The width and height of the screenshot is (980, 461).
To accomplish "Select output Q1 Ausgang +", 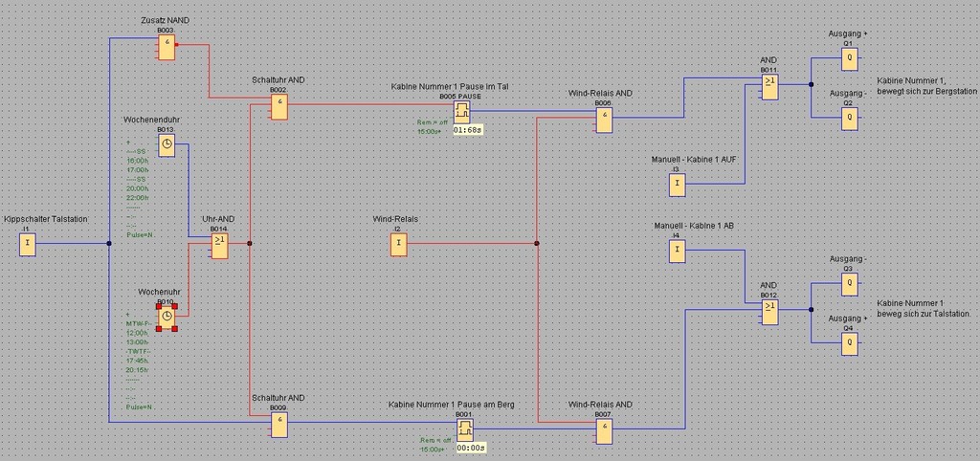I will [849, 59].
